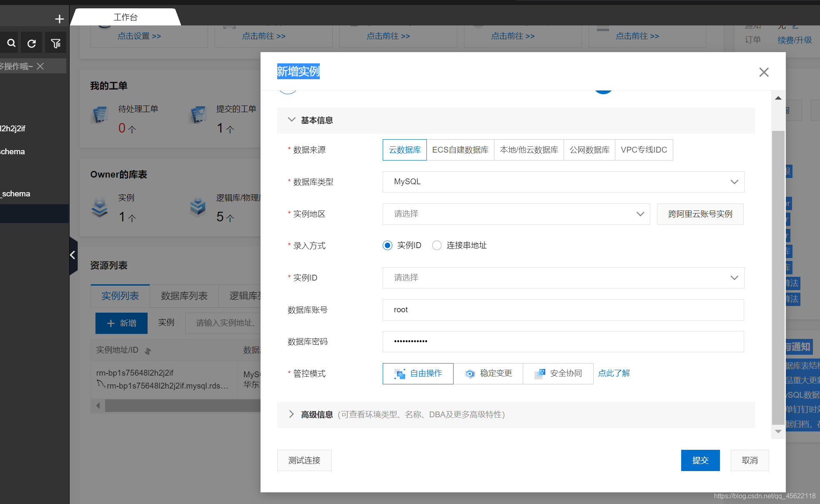
Task: Select the 实例ID radio button
Action: [x=387, y=246]
